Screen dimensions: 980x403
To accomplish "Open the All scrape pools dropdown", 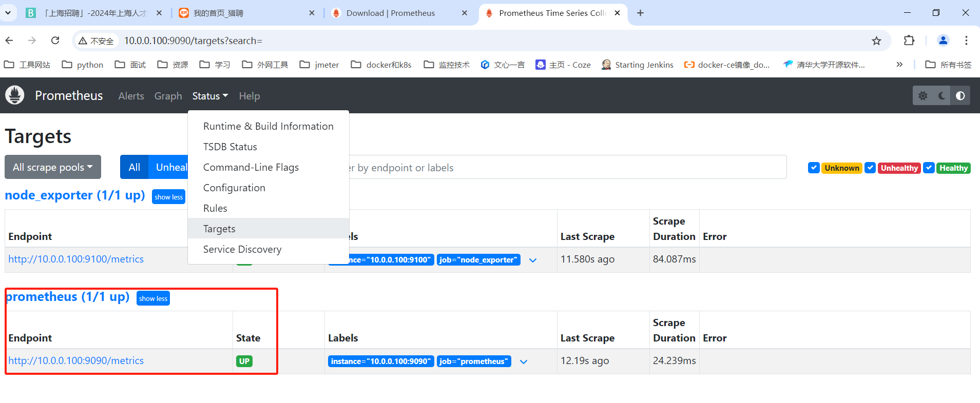I will (x=53, y=167).
